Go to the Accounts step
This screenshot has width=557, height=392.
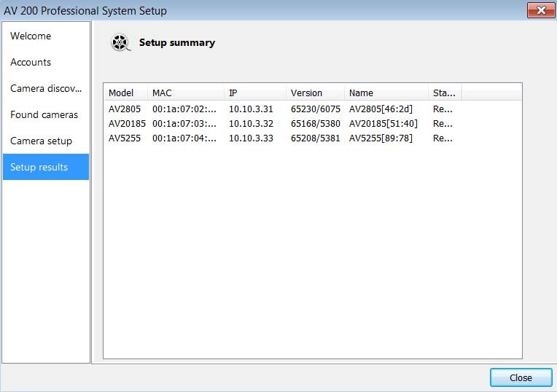[31, 62]
